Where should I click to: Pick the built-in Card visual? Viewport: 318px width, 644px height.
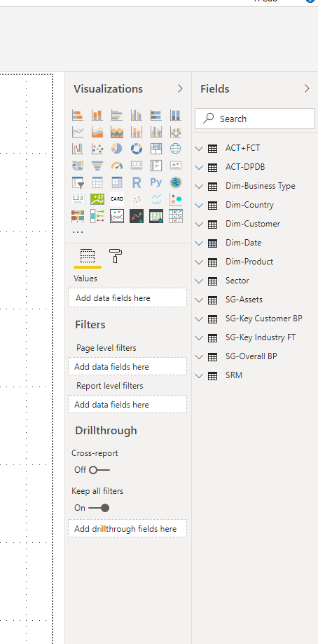tap(136, 166)
